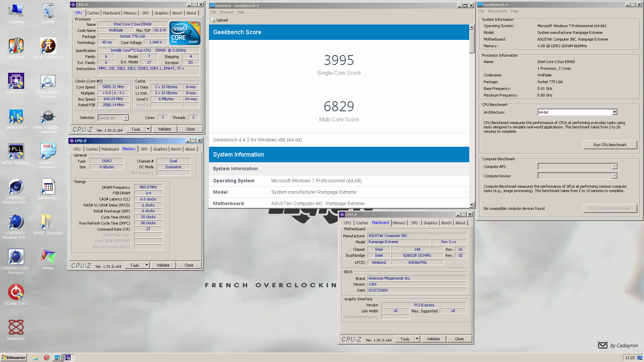Open Parallel PI shortcut icon
Screen dimensions: 644x362
48,156
